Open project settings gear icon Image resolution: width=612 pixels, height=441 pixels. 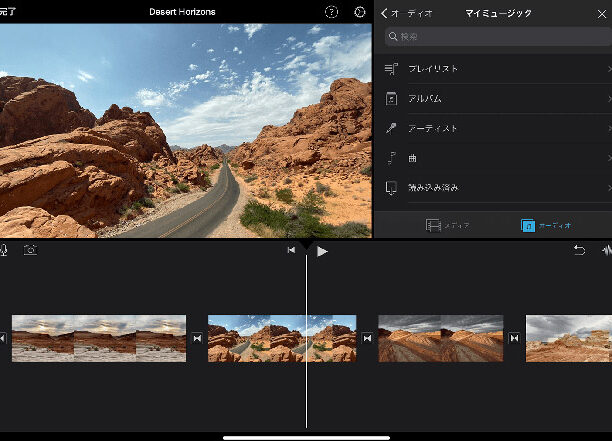pos(359,12)
